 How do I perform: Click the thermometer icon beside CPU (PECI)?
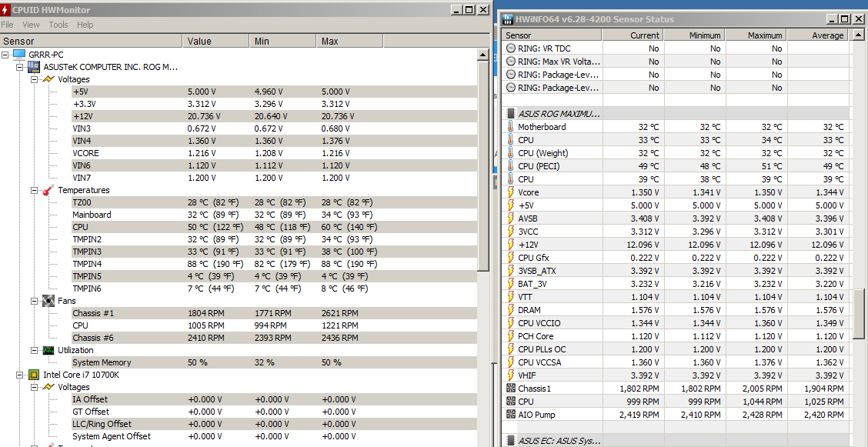pos(510,166)
